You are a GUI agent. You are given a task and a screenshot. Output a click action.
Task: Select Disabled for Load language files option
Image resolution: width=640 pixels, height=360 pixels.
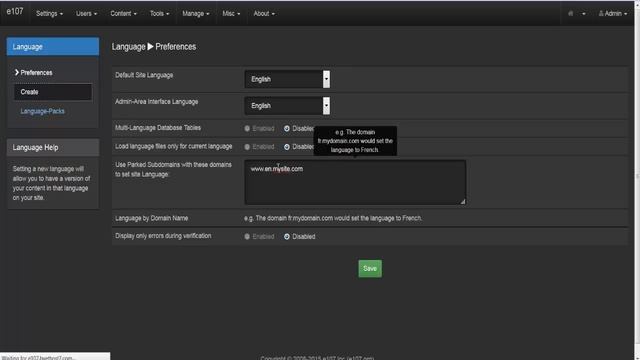pyautogui.click(x=287, y=147)
